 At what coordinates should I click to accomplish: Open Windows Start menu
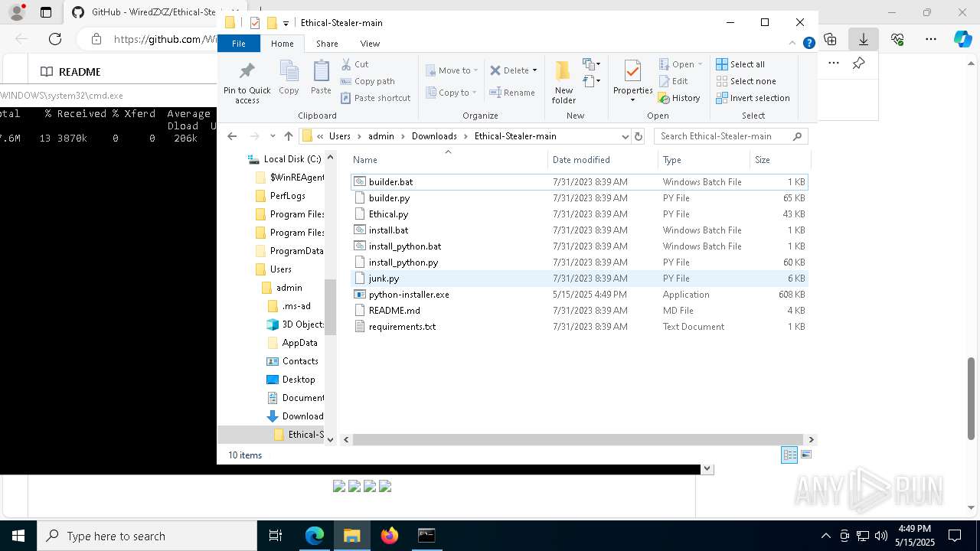click(18, 536)
